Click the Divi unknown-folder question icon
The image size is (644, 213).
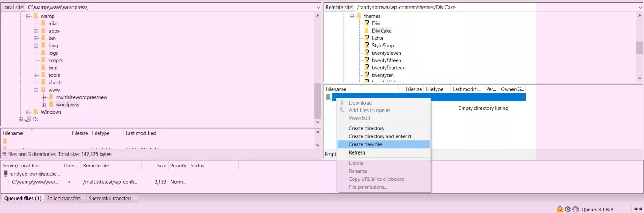[x=367, y=24]
